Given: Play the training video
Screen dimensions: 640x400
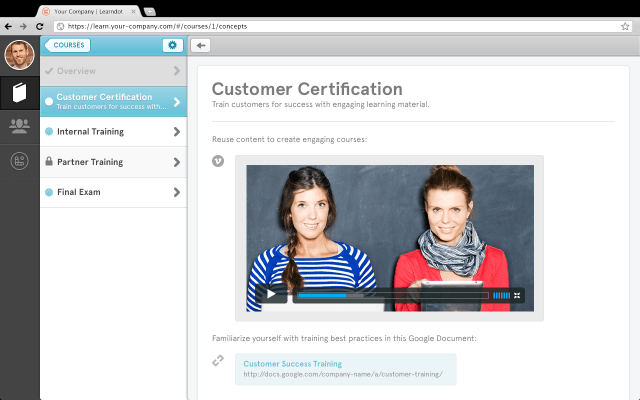Looking at the screenshot, I should (x=270, y=295).
